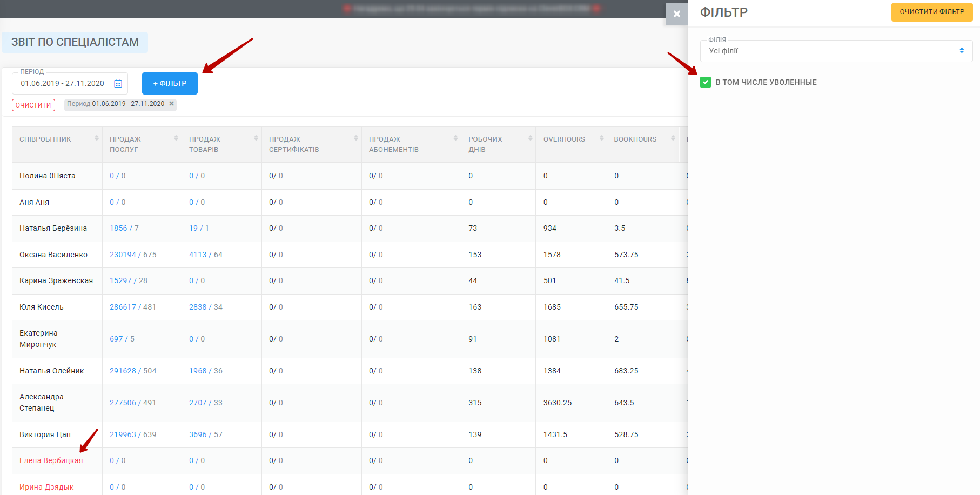The image size is (980, 495).
Task: Sort by Продаж сертифікатів column
Action: coord(356,138)
